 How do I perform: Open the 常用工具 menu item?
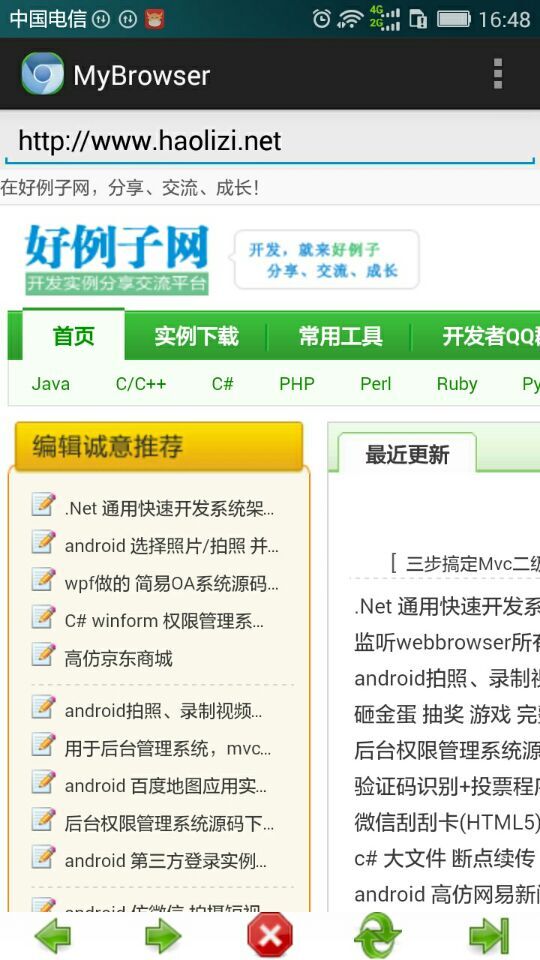pos(340,336)
